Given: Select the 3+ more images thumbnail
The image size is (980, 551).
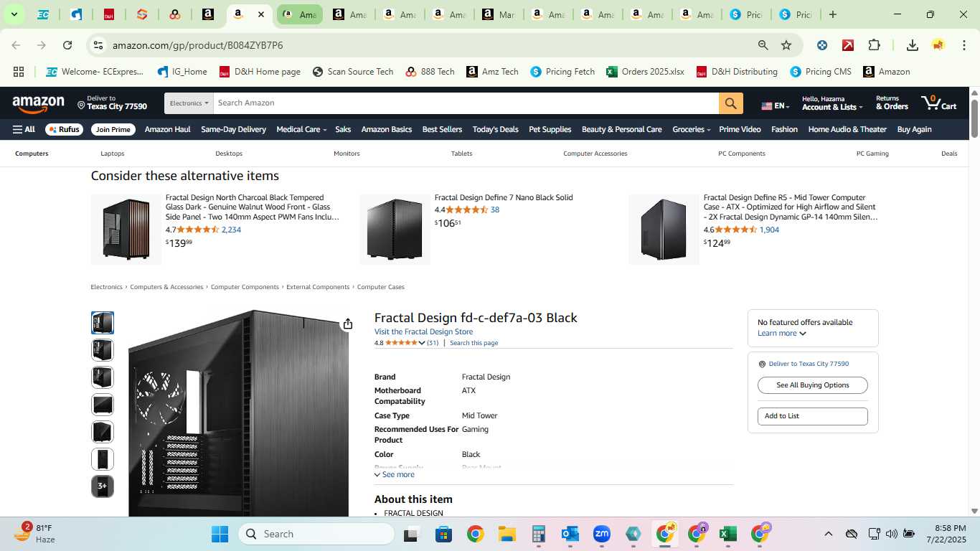Looking at the screenshot, I should tap(103, 486).
